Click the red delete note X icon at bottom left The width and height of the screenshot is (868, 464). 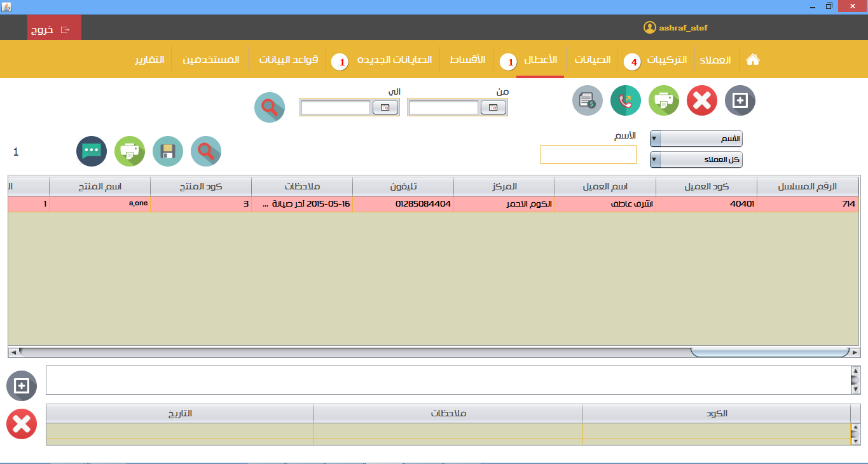(22, 423)
